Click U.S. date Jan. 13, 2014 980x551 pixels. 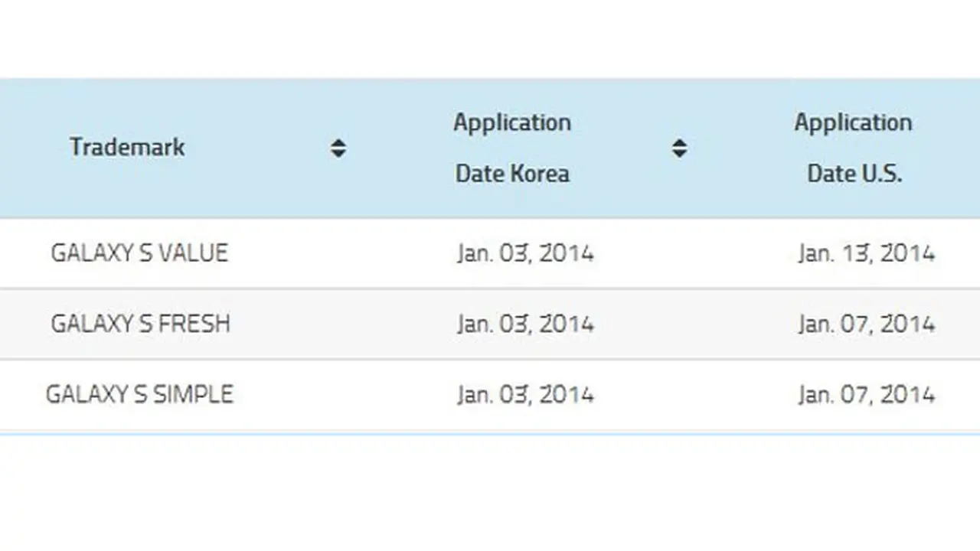click(866, 253)
